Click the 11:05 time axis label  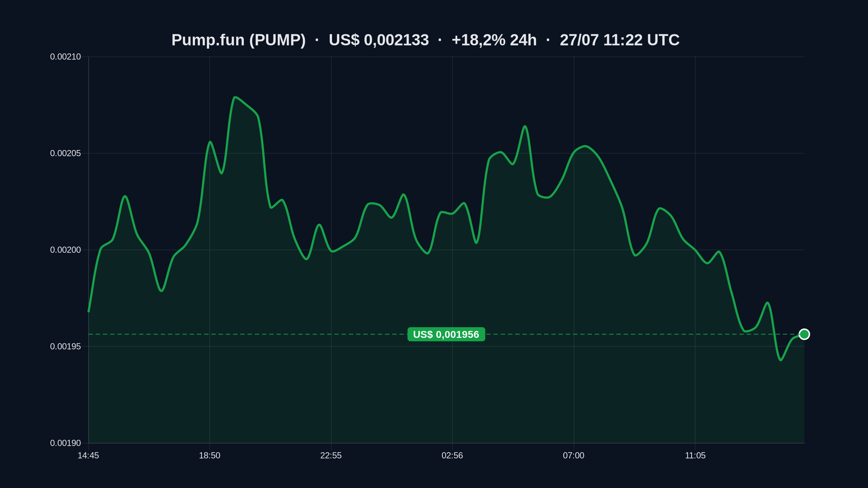(695, 455)
